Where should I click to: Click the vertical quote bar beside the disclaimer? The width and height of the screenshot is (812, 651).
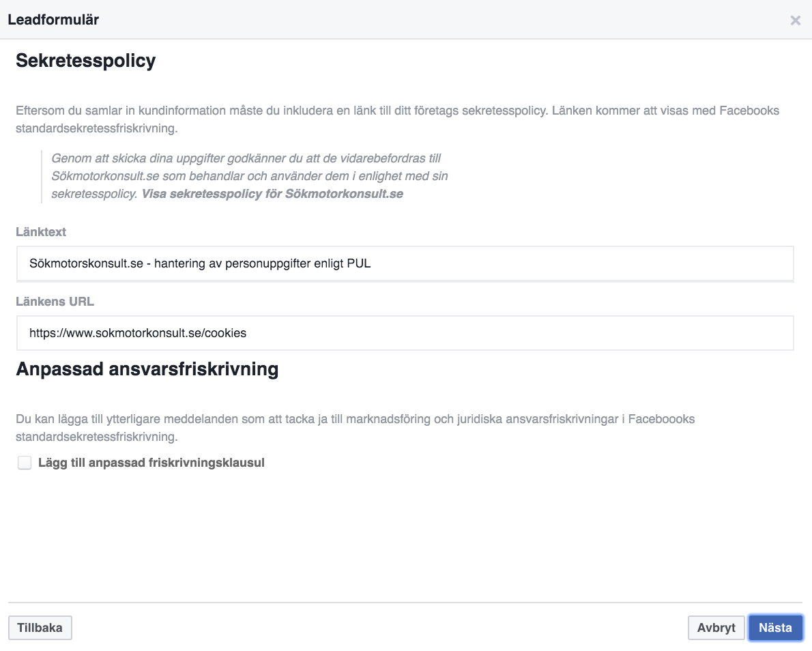pyautogui.click(x=42, y=177)
